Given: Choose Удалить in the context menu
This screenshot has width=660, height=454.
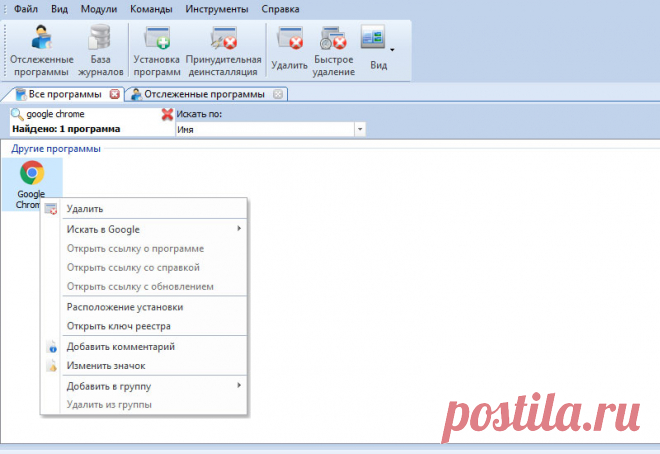Looking at the screenshot, I should [84, 209].
